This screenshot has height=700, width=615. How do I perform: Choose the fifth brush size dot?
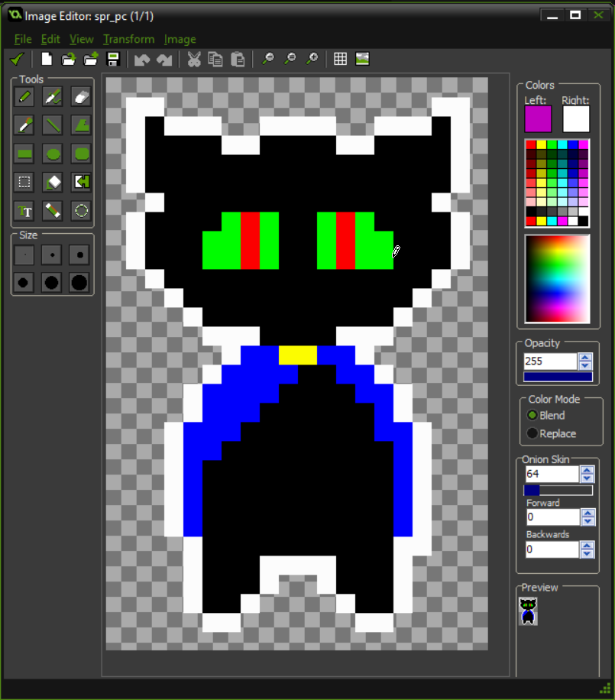52,283
